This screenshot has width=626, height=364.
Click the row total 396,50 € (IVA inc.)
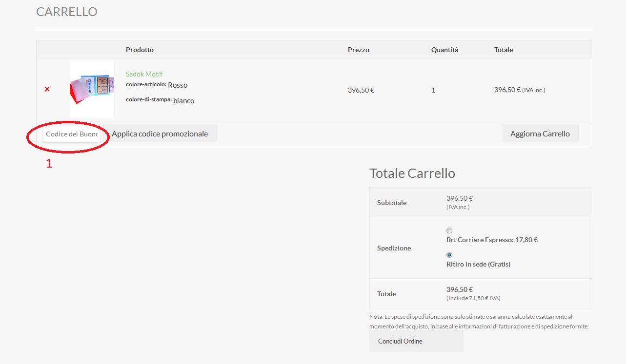point(520,90)
